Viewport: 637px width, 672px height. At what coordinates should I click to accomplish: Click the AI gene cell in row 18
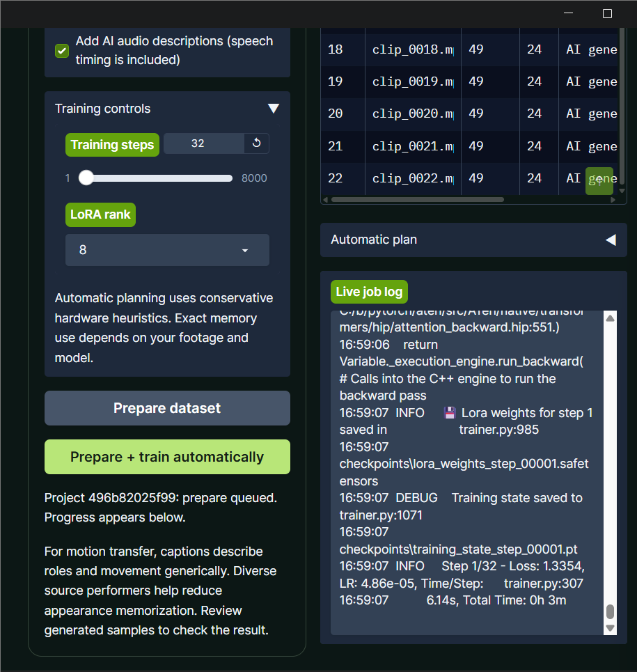[588, 49]
